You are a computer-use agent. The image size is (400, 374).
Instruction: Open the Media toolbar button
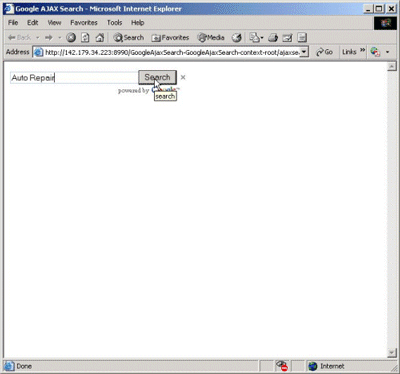tap(211, 38)
